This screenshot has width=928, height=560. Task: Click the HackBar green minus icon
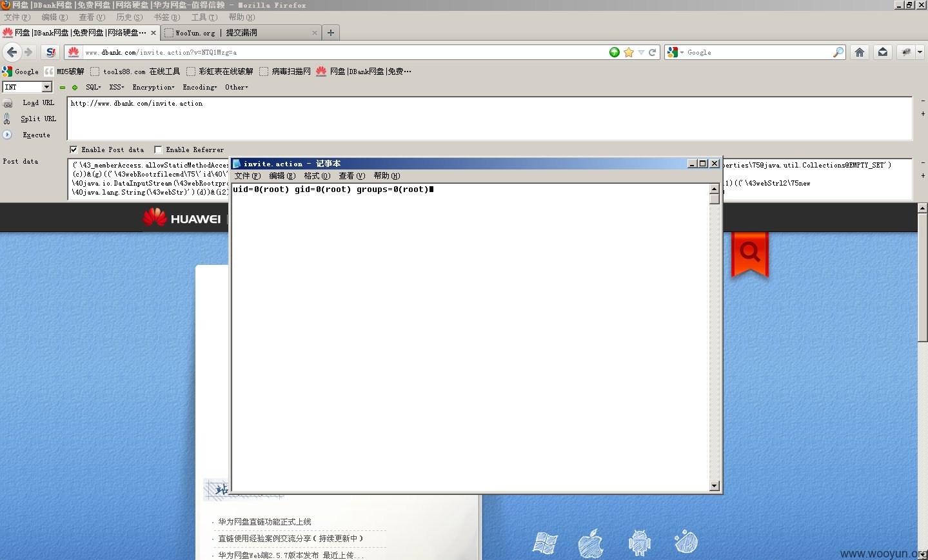(x=63, y=87)
